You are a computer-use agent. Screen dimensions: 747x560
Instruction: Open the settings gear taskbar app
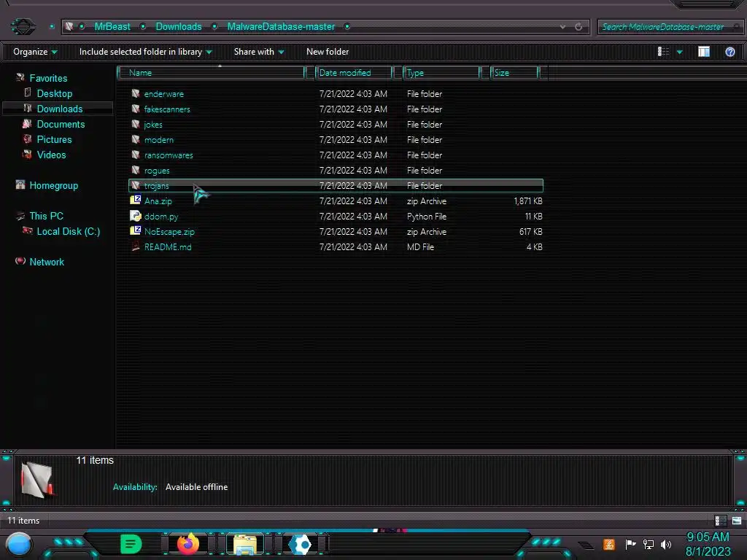coord(301,544)
